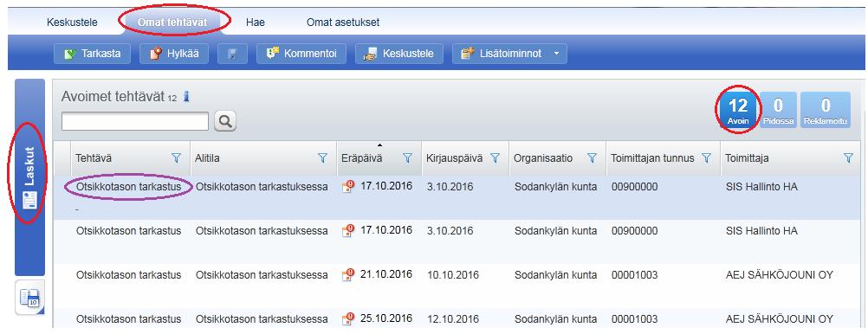Sort by Toimittaja column header
The width and height of the screenshot is (868, 334).
747,158
